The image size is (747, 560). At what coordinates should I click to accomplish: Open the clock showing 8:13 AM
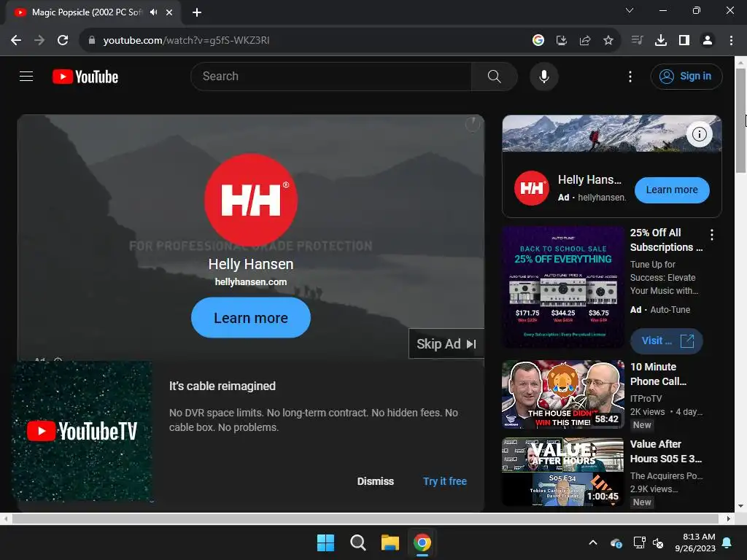click(695, 542)
